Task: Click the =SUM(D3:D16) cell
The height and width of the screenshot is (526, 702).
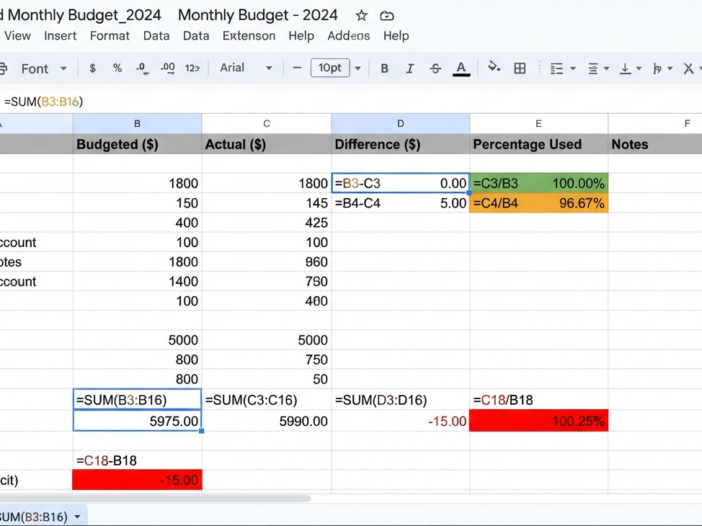Action: click(x=401, y=400)
